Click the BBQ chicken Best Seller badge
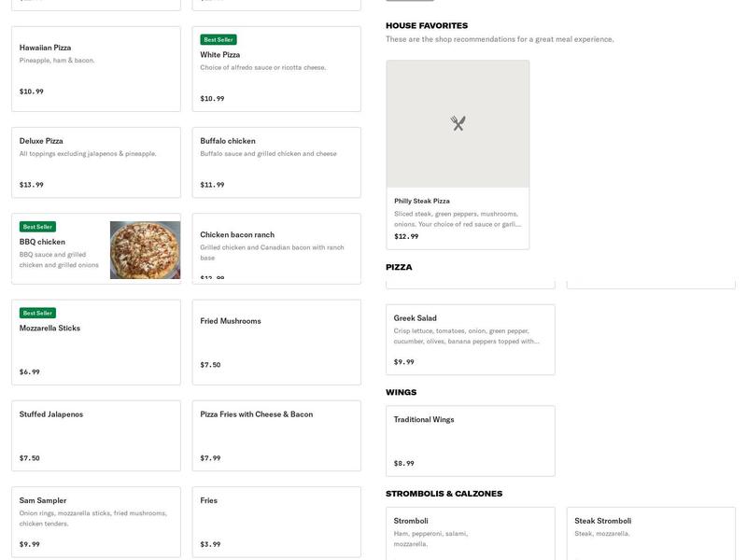747x560 pixels. point(37,227)
